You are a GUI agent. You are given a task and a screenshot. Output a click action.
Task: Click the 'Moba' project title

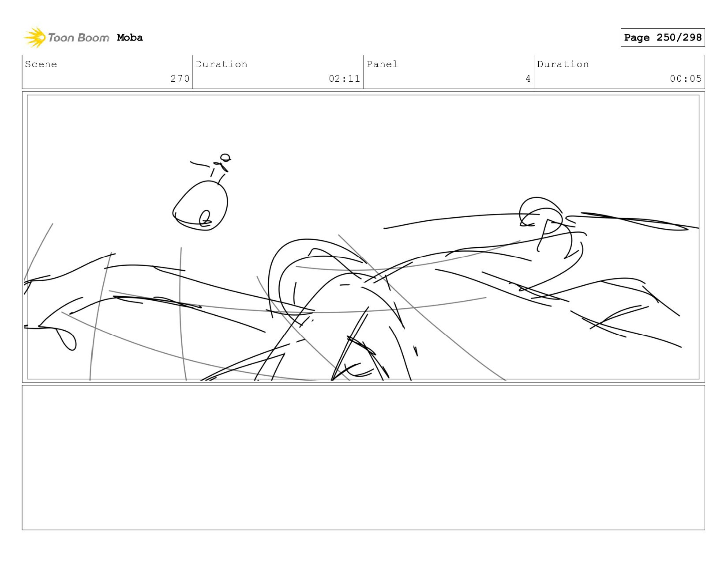pyautogui.click(x=130, y=38)
